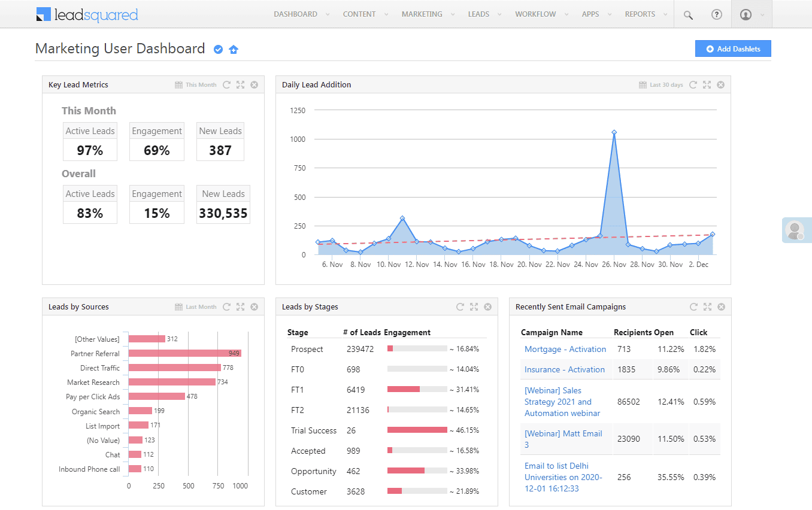Open [Webinar] Matt Email 3 campaign
812x510 pixels.
[563, 439]
